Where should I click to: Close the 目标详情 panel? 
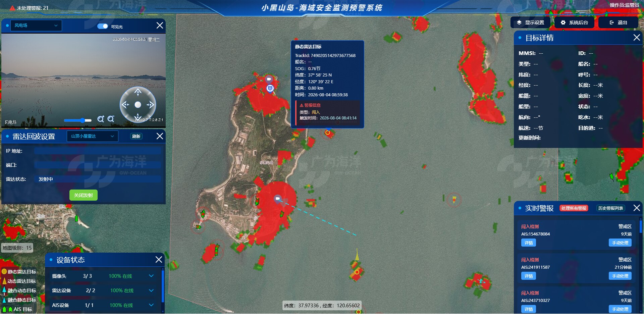(x=637, y=38)
